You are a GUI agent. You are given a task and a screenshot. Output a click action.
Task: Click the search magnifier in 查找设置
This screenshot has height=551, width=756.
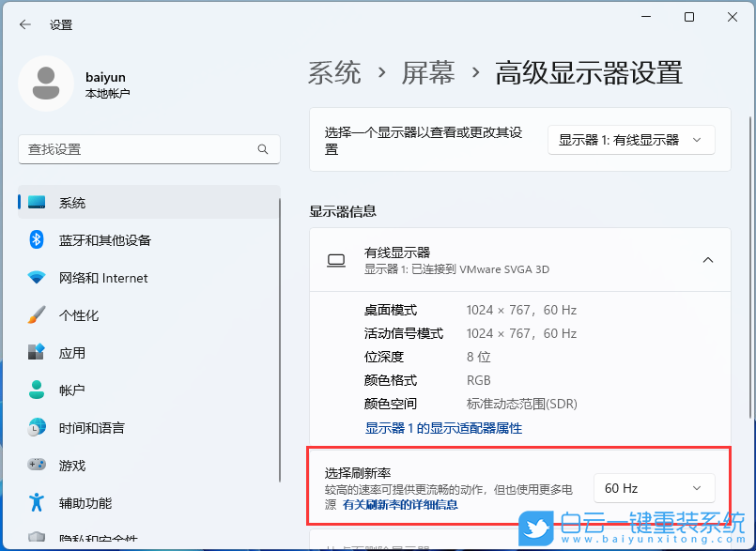click(x=263, y=149)
